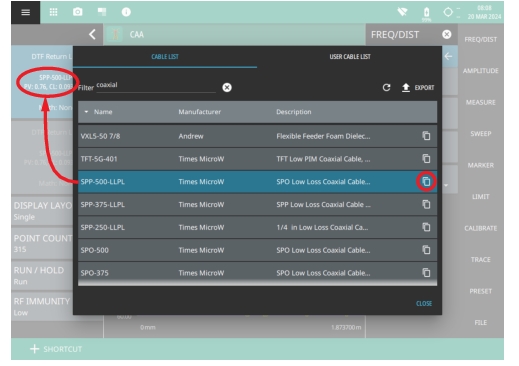Open the applications grid icon
The height and width of the screenshot is (366, 519).
(53, 12)
